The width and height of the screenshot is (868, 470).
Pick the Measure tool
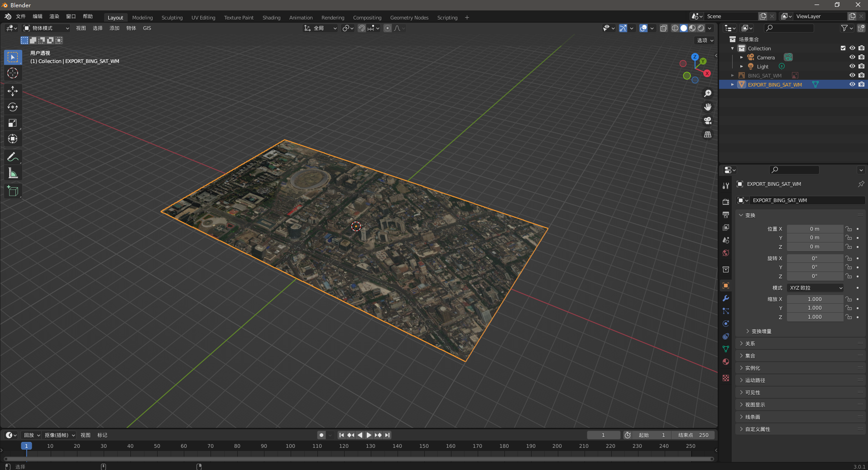coord(13,173)
